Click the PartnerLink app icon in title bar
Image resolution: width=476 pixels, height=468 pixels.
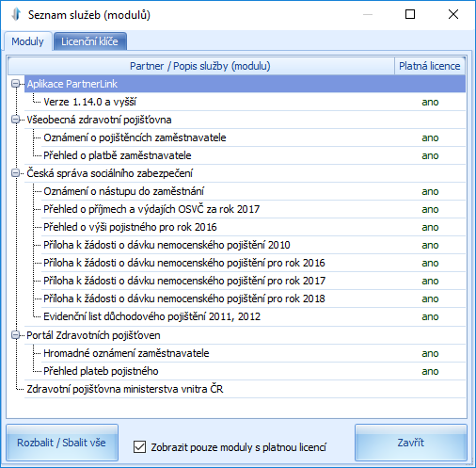pos(16,14)
